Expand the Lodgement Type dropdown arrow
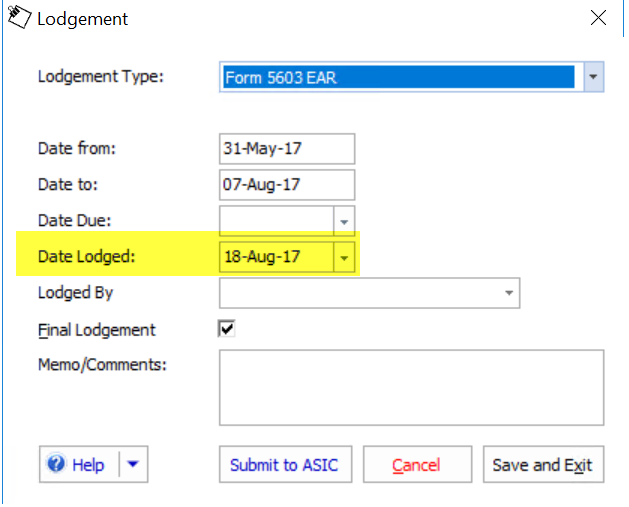 pos(593,77)
